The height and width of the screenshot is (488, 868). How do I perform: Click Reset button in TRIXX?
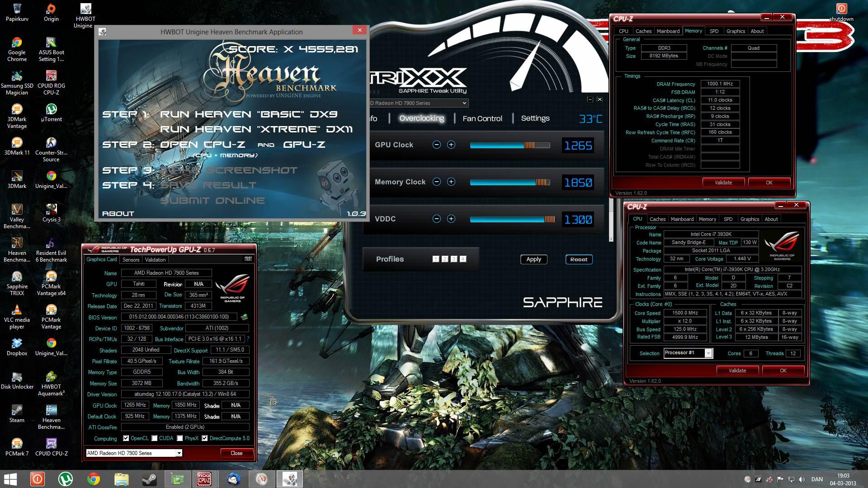(x=579, y=259)
